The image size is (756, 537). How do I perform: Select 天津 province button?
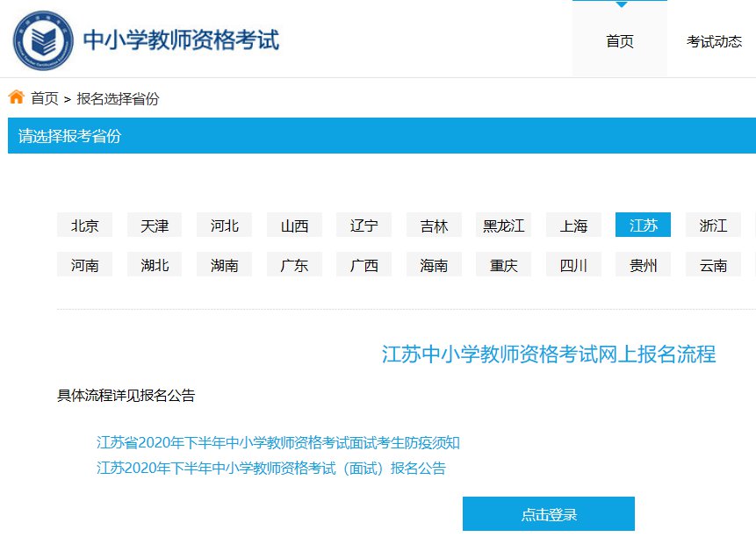(155, 226)
